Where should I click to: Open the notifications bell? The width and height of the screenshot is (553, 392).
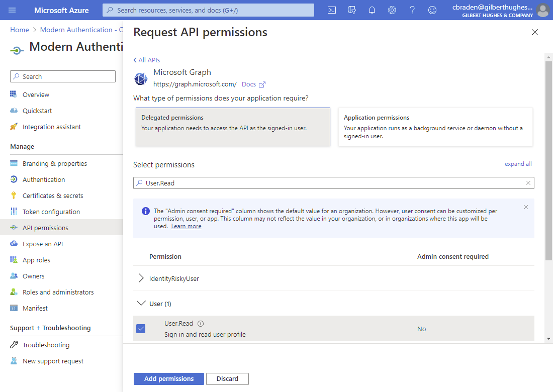pyautogui.click(x=372, y=10)
